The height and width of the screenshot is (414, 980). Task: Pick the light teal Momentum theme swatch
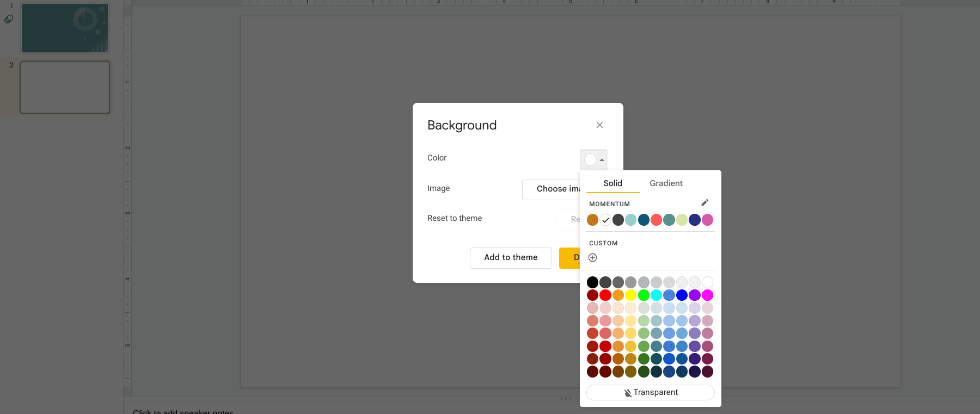631,220
